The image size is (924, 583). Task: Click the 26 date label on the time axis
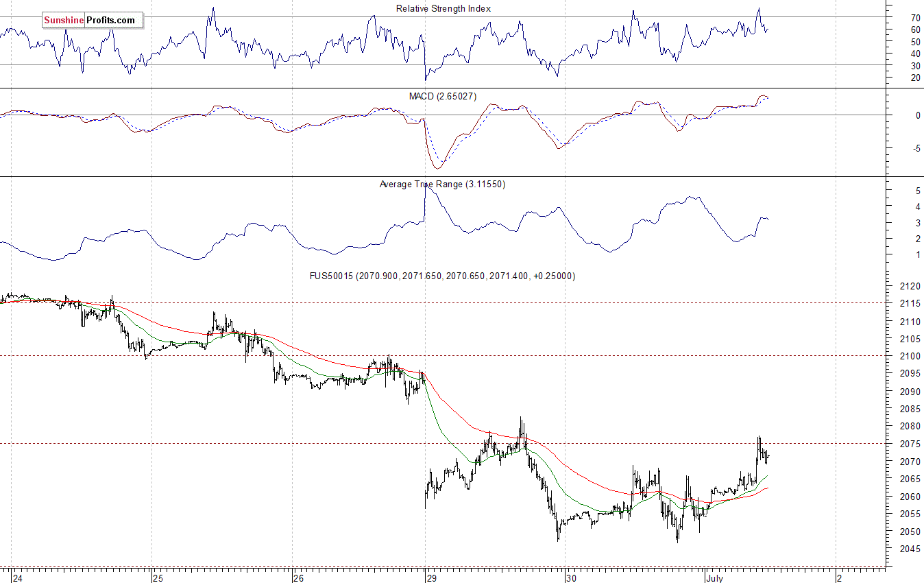(298, 578)
